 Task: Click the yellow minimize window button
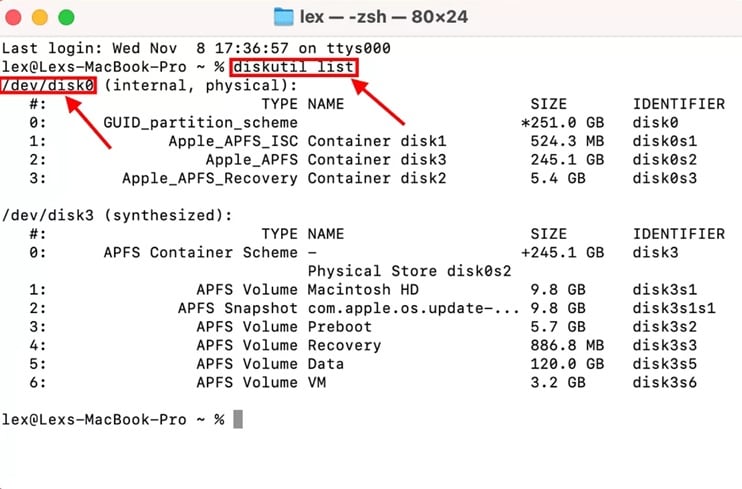[x=39, y=18]
